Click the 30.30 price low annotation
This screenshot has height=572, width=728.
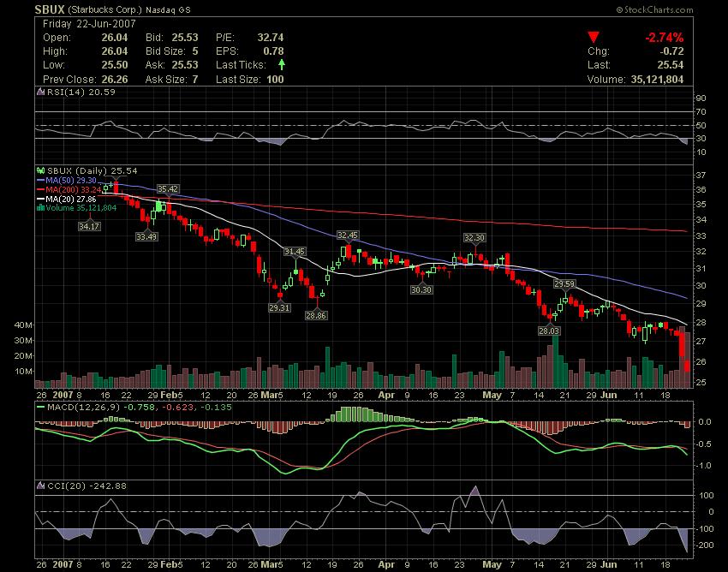(x=421, y=290)
